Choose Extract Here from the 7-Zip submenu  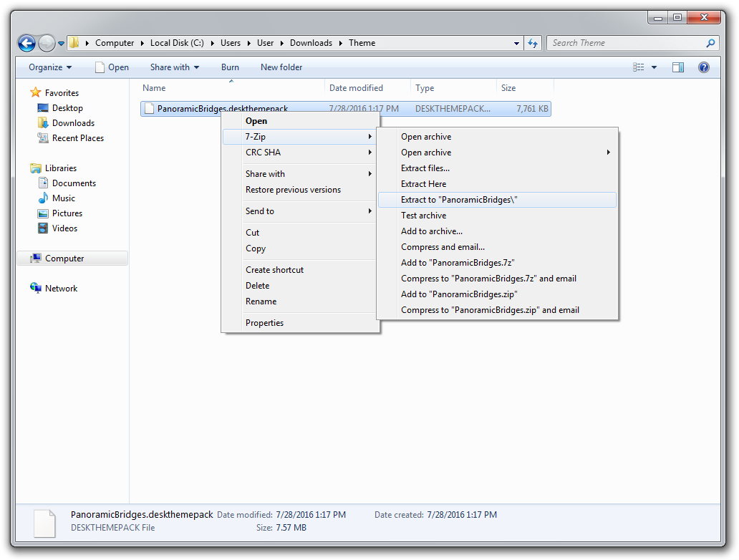[x=430, y=183]
